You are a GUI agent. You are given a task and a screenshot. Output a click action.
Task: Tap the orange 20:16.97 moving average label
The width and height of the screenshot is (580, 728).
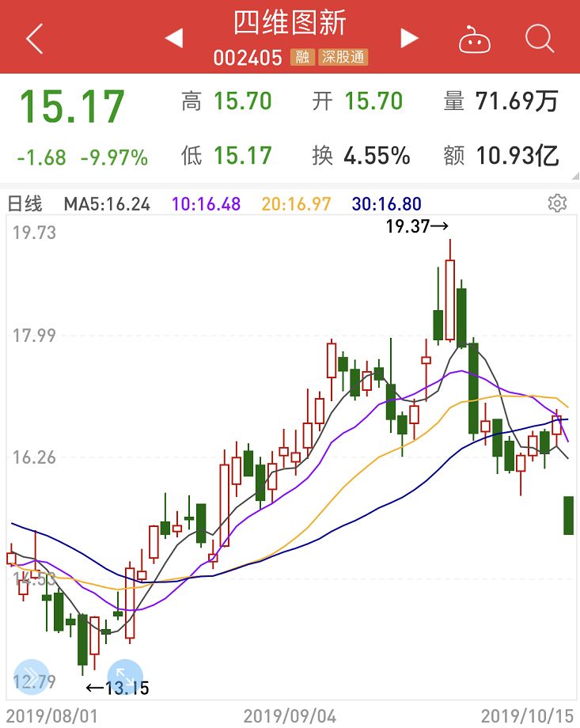click(x=296, y=204)
